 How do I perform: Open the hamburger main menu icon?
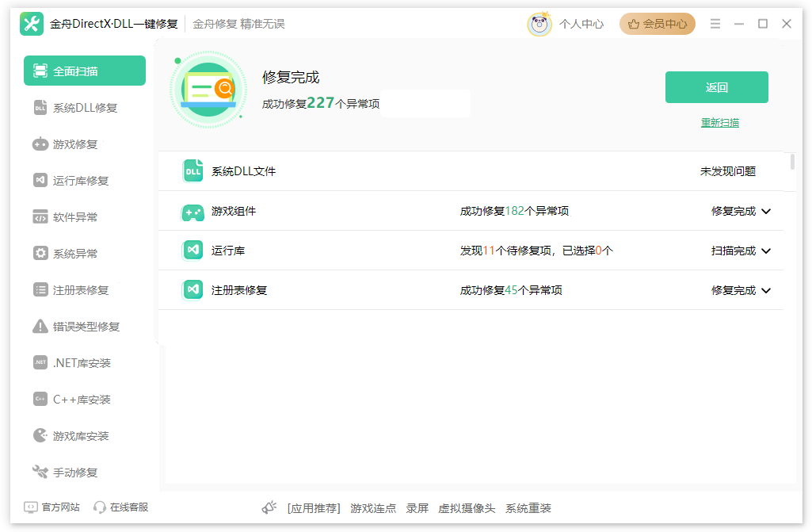tap(715, 24)
